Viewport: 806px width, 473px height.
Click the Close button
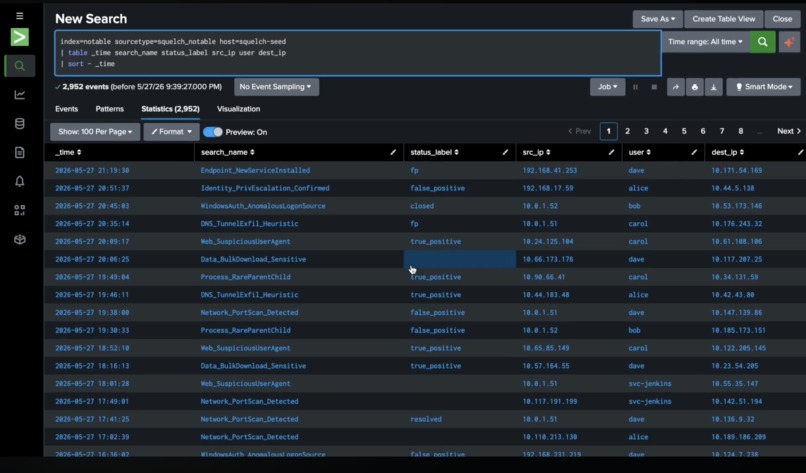782,19
